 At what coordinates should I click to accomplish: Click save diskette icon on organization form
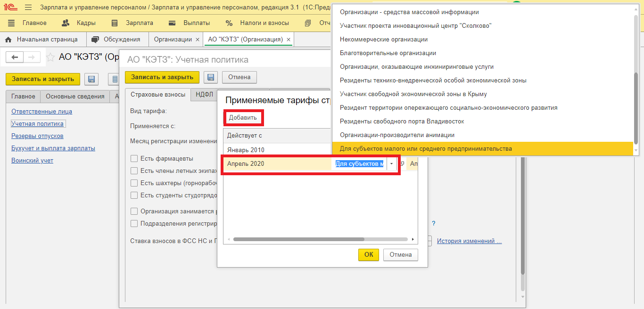(91, 79)
